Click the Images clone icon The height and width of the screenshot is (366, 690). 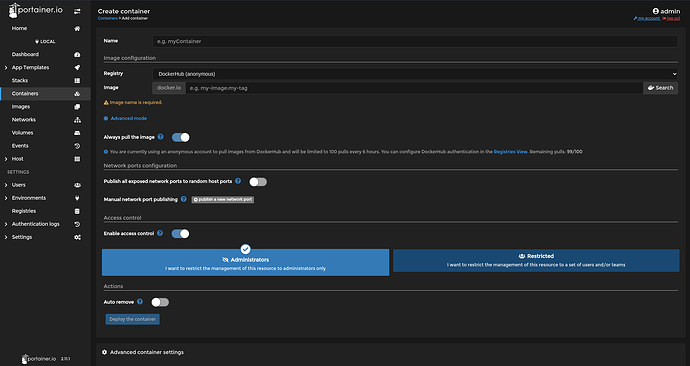click(x=77, y=106)
